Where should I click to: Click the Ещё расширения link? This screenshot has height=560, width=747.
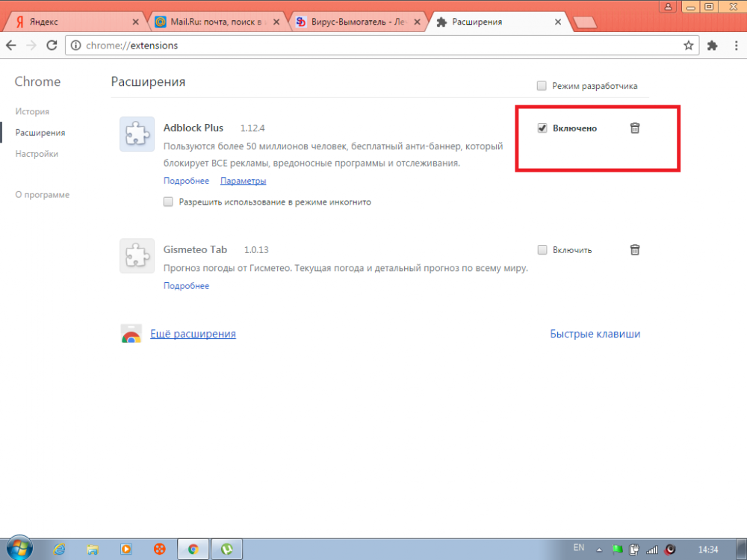click(x=193, y=334)
